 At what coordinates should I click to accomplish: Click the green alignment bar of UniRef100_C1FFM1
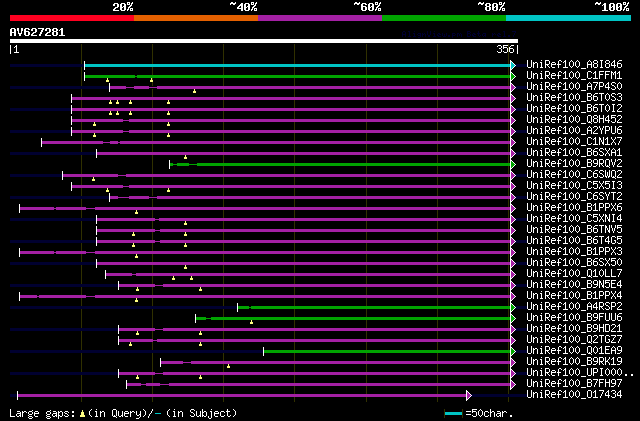point(297,76)
